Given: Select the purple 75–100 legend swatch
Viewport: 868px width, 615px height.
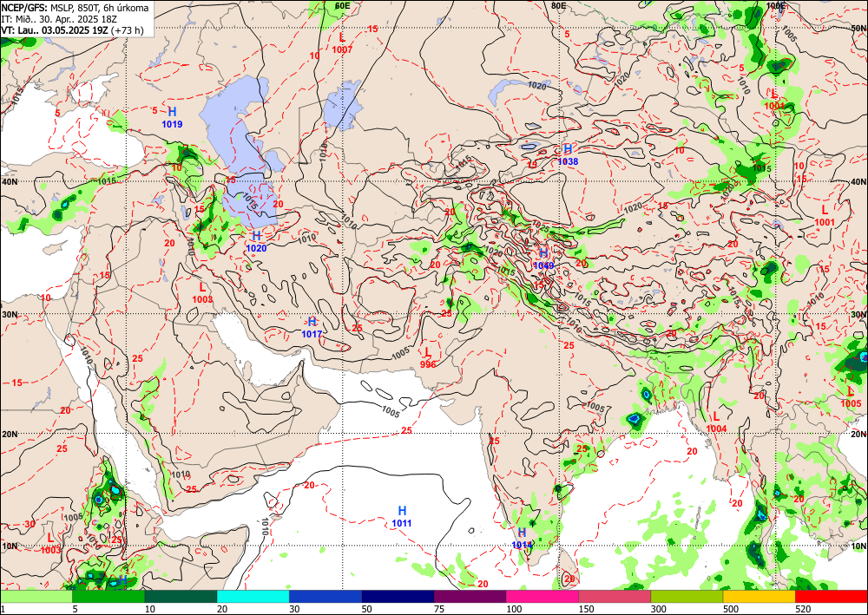Looking at the screenshot, I should coord(470,596).
